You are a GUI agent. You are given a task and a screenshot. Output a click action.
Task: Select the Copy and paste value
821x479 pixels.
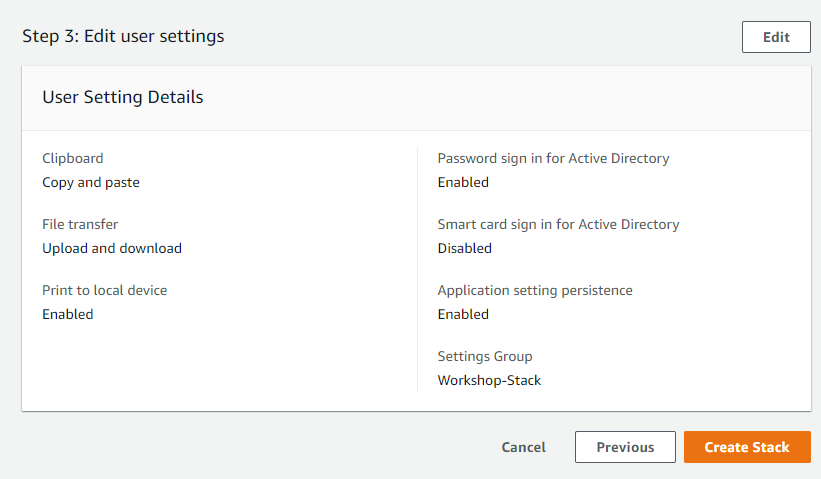tap(91, 182)
